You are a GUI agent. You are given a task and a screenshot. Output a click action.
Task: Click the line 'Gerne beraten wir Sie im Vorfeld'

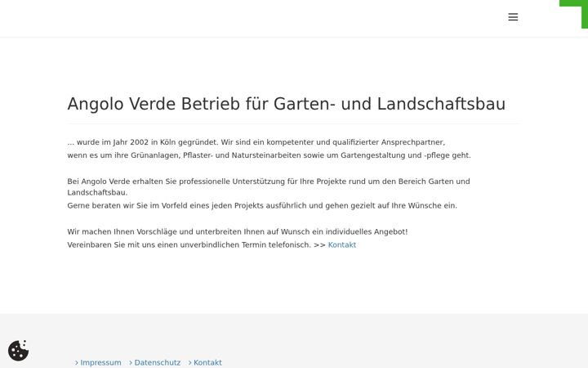click(x=262, y=206)
